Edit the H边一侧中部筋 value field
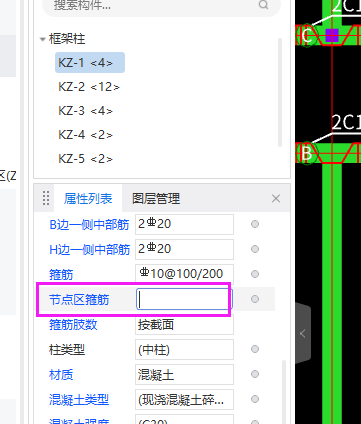This screenshot has height=424, width=361. 184,249
